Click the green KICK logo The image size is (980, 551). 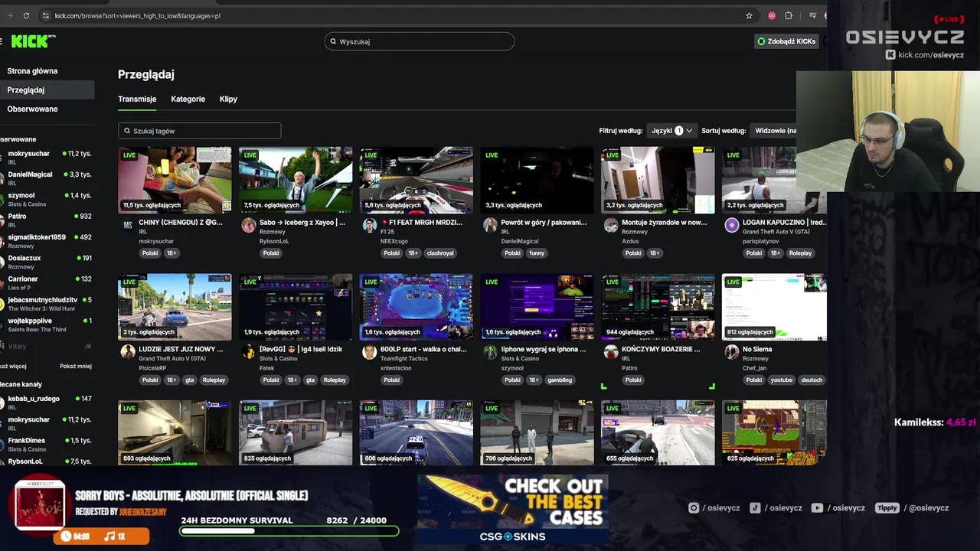coord(33,41)
